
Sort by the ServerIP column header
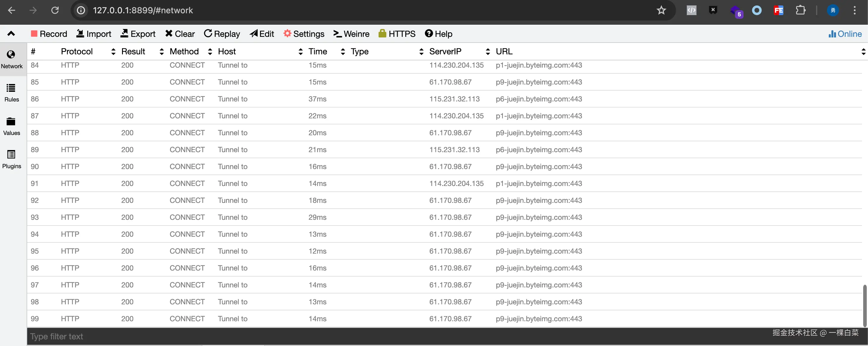445,51
